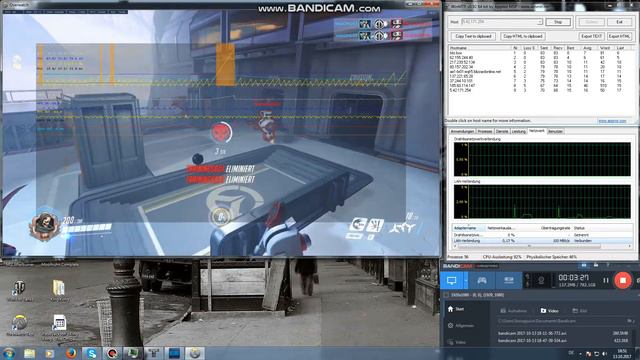Click Hostname column header in WinMTR
640x360 pixels.
[x=480, y=48]
